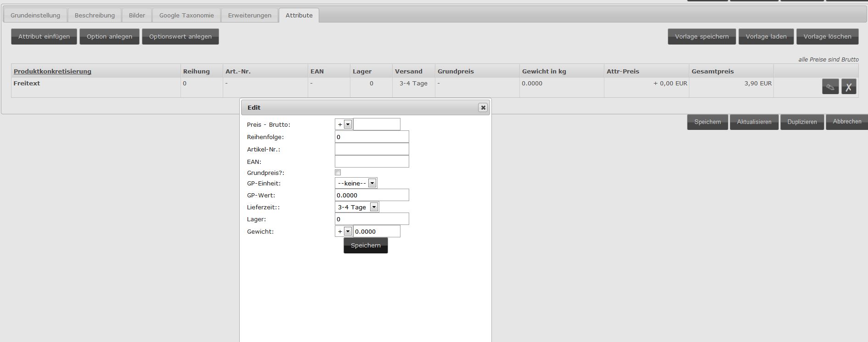The image size is (868, 342).
Task: Click the Artikel-Nr. input field
Action: click(372, 149)
